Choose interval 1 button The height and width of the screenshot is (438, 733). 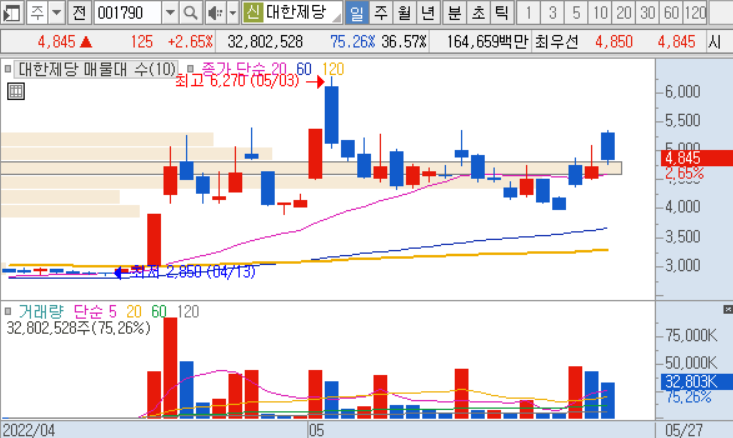528,13
